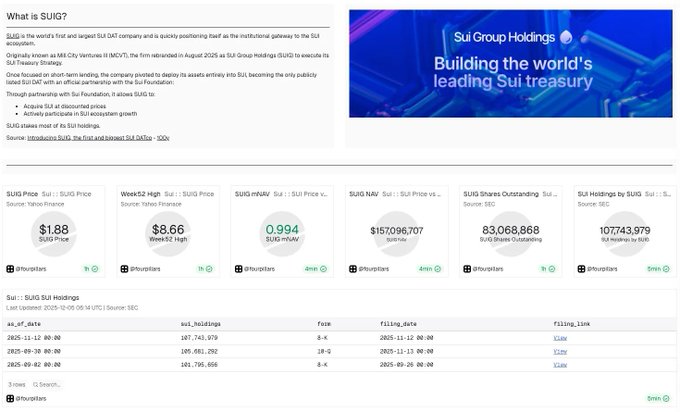Screen dimensions: 680x412
Task: Open @fourpillars author link on SUIG Price card
Action: tap(31, 269)
